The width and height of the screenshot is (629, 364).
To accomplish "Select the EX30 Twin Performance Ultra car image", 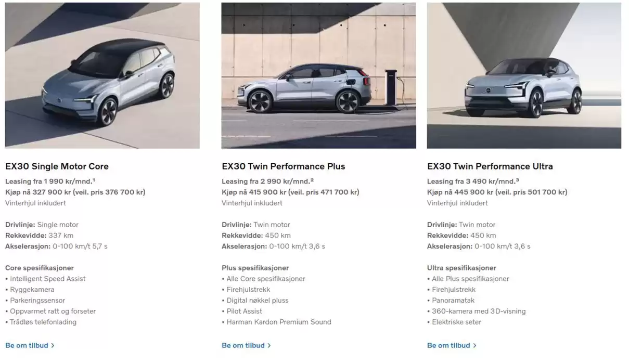I will click(x=524, y=75).
